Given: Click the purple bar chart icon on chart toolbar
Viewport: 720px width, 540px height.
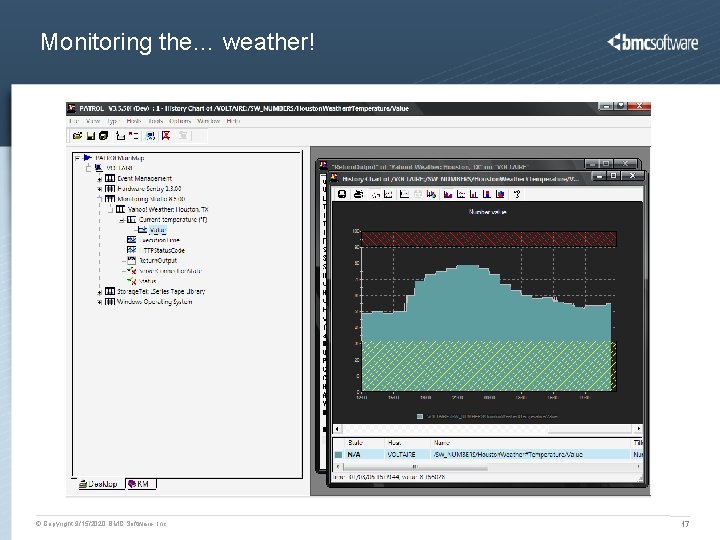Looking at the screenshot, I should pos(448,194).
